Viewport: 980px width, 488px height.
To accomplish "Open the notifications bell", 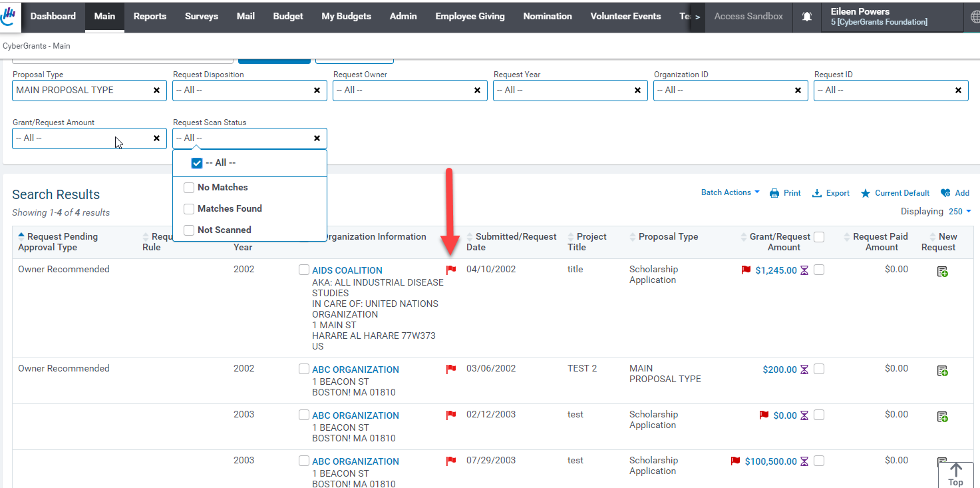I will pos(807,17).
